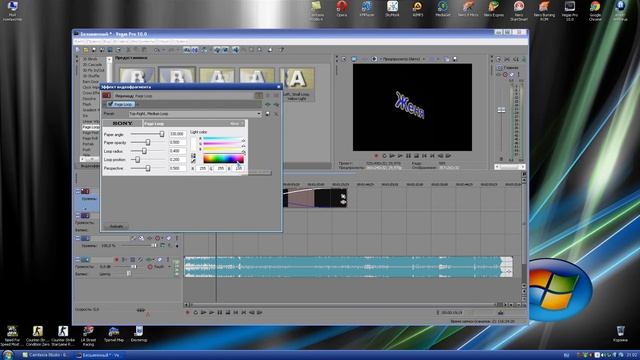Toggle the Page Loop effect checkbox
Image resolution: width=640 pixels, height=360 pixels.
point(110,104)
